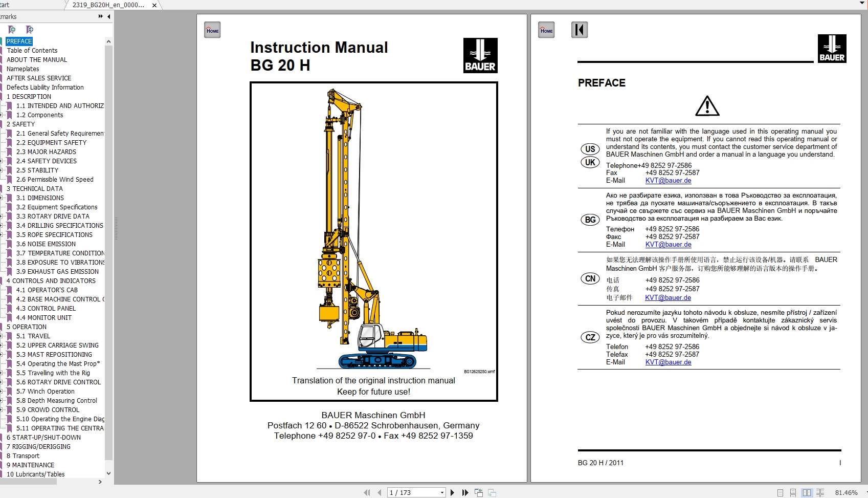
Task: Click the add new bookmark icon
Action: pyautogui.click(x=12, y=30)
